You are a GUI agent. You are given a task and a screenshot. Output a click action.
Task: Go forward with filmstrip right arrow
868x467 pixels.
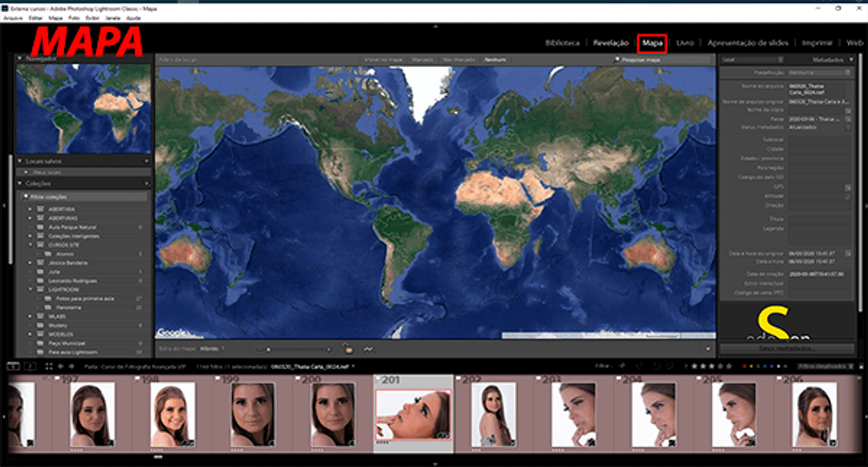point(72,367)
